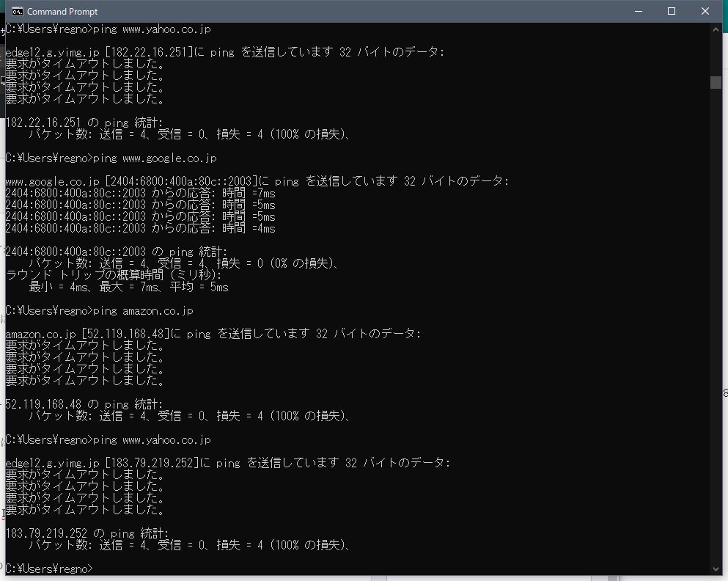This screenshot has height=581, width=728.
Task: Click the Command Prompt title bar icon
Action: click(17, 12)
